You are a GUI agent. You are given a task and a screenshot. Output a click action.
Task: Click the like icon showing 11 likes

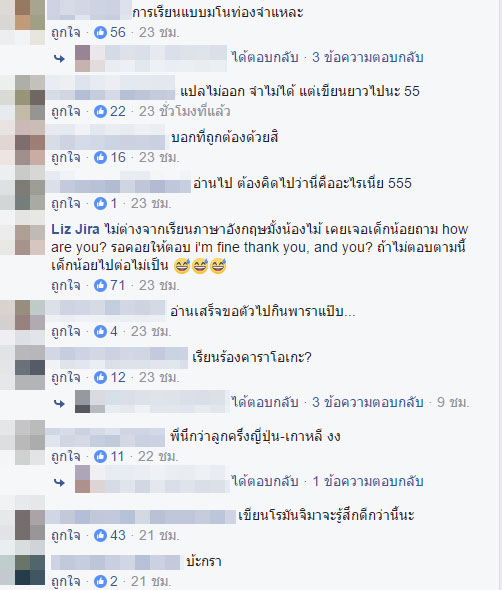pyautogui.click(x=100, y=456)
